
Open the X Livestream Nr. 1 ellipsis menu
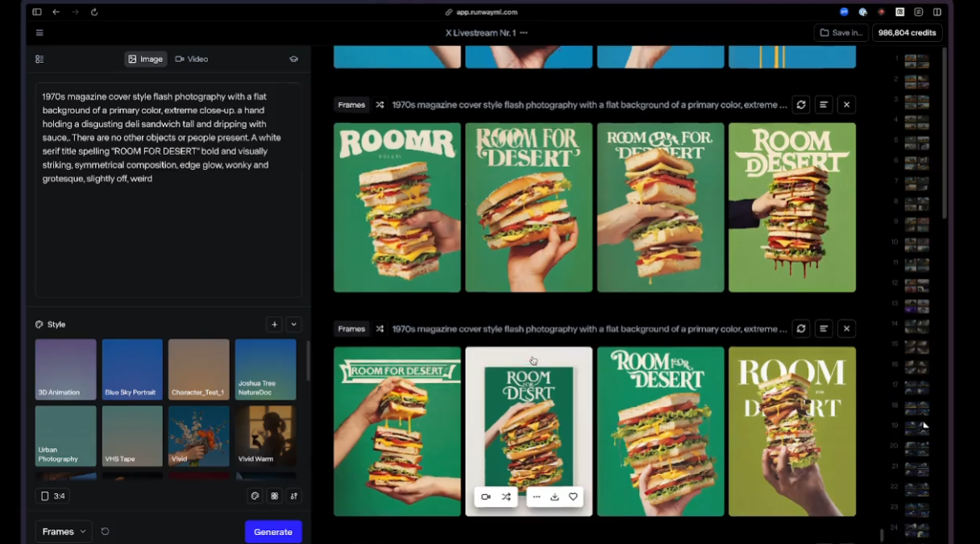pyautogui.click(x=524, y=33)
